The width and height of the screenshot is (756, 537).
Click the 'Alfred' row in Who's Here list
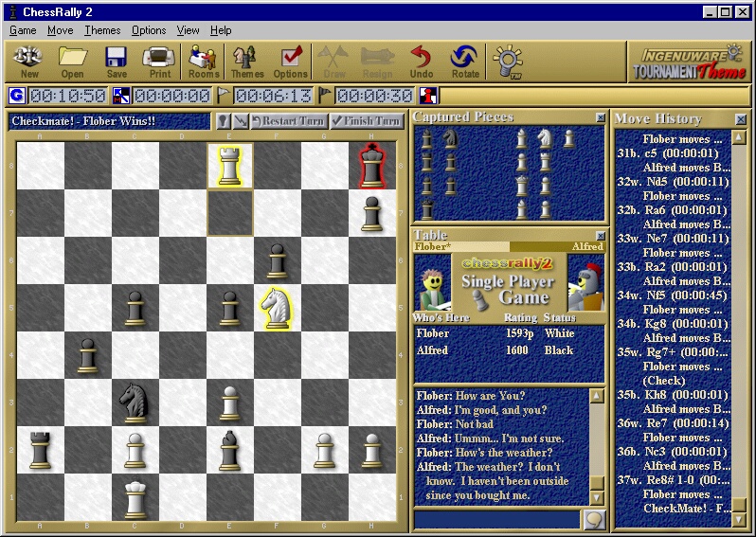pos(509,350)
